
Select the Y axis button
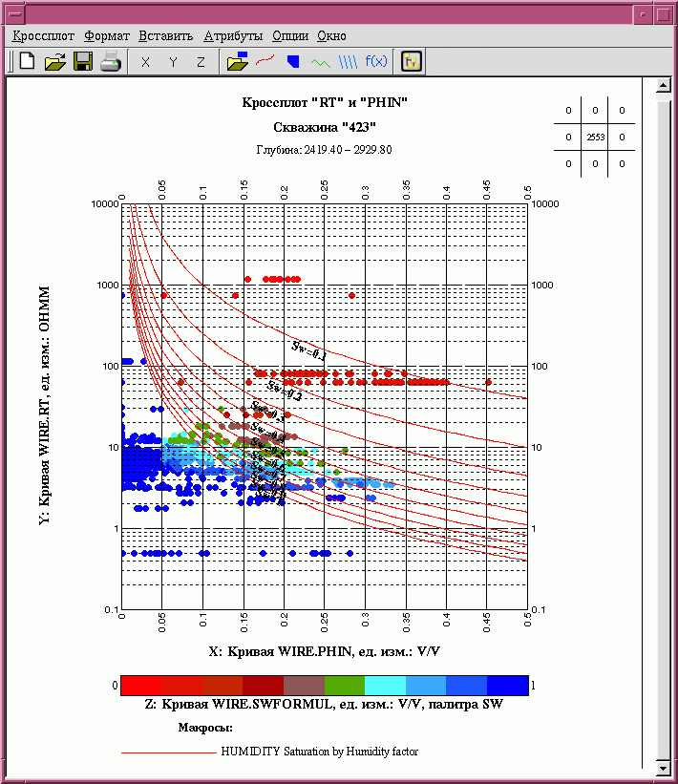pyautogui.click(x=173, y=62)
